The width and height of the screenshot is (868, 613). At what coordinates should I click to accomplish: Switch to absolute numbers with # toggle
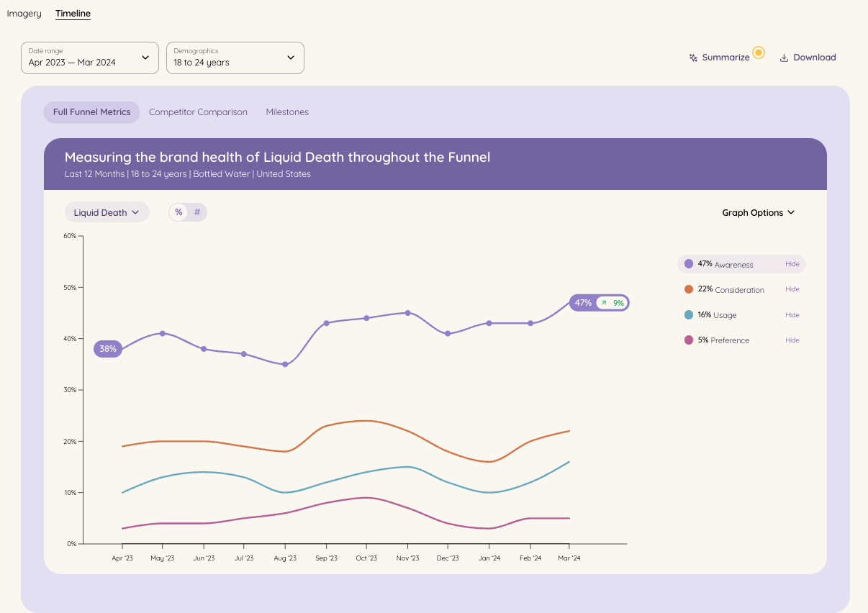coord(197,212)
